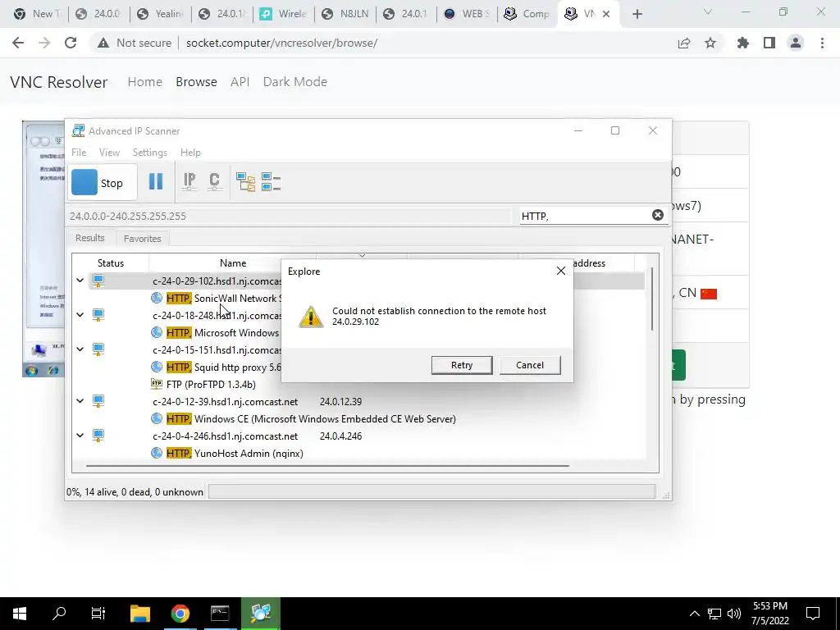This screenshot has height=630, width=840.
Task: Click globe icon beside SonicWall Network entry
Action: click(x=157, y=298)
